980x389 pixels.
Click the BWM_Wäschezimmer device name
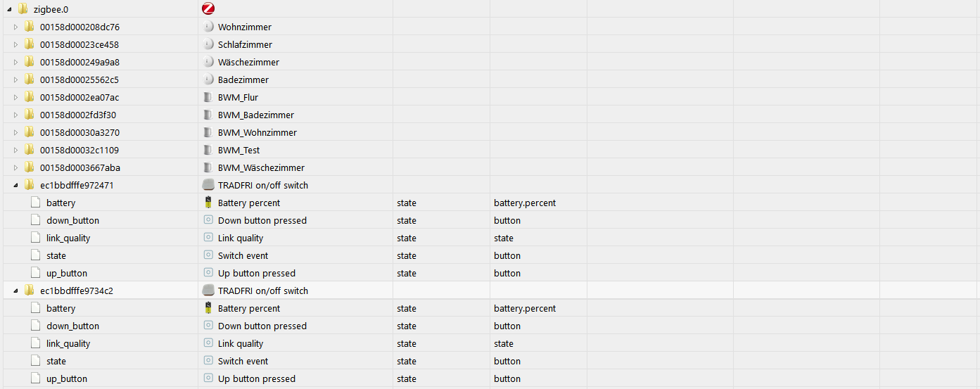(x=261, y=167)
